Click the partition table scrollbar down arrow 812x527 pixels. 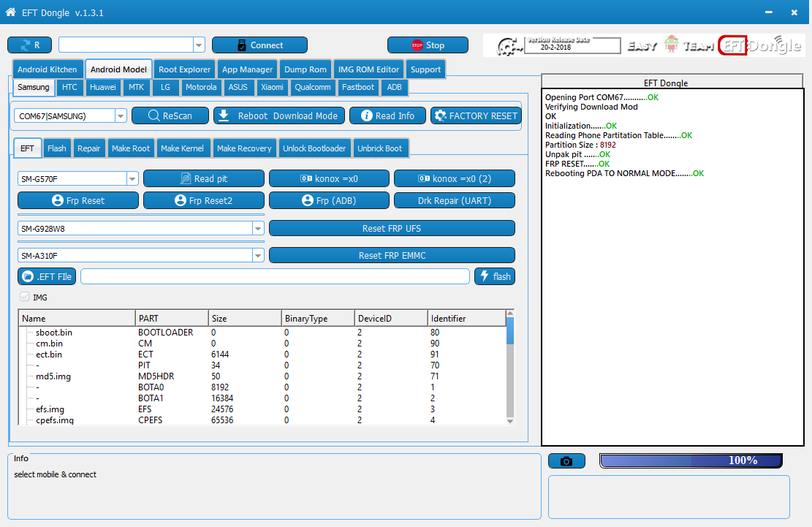510,422
